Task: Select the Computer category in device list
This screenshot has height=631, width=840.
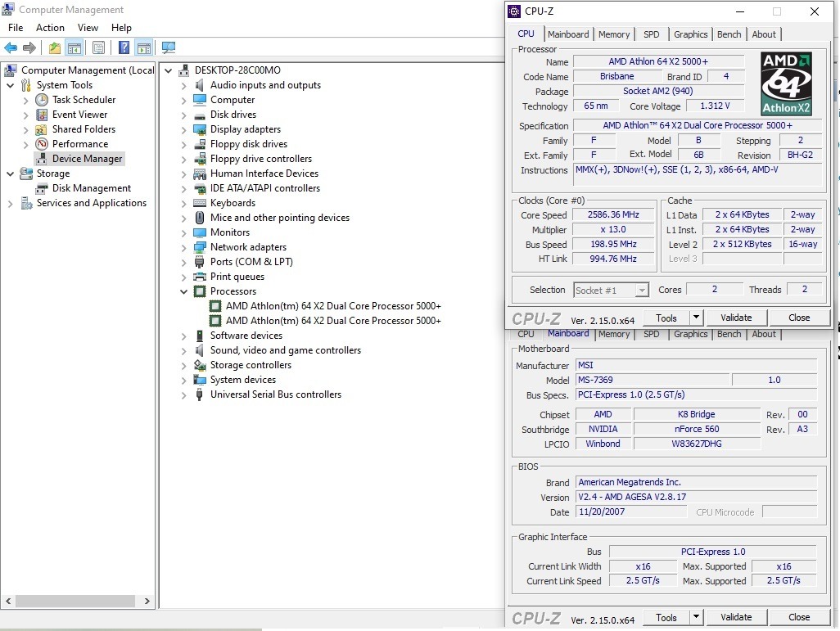Action: pyautogui.click(x=233, y=100)
